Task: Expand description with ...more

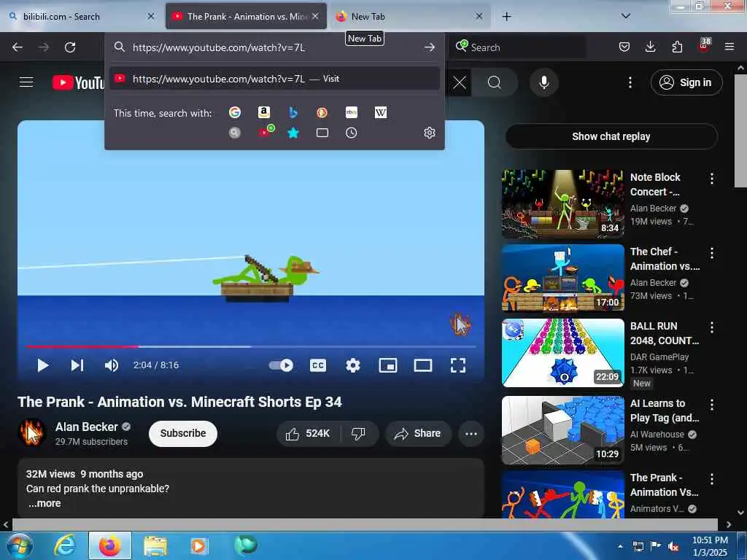Action: coord(44,503)
